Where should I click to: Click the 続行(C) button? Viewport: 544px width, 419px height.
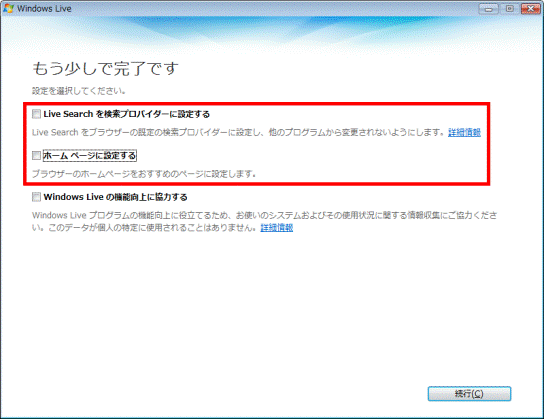[x=469, y=394]
